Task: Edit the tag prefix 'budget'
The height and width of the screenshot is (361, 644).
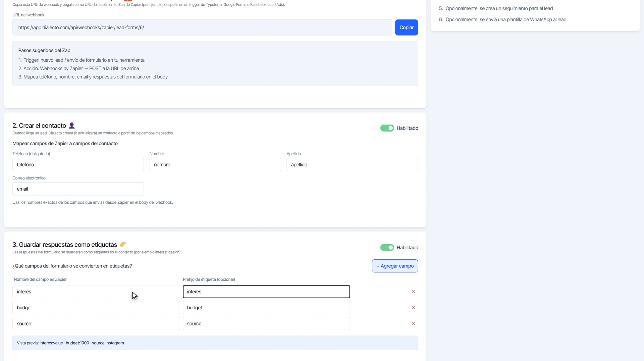Action: (266, 308)
